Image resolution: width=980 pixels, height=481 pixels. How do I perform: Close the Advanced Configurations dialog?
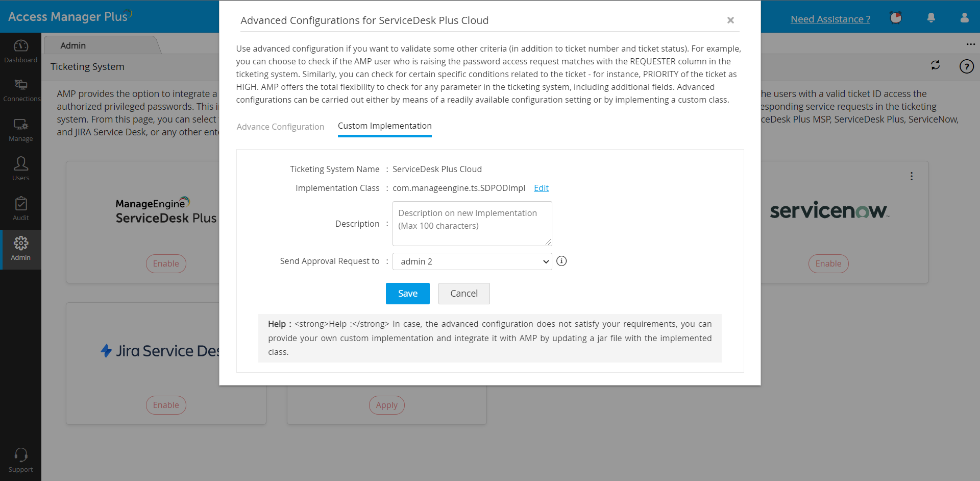pos(730,20)
